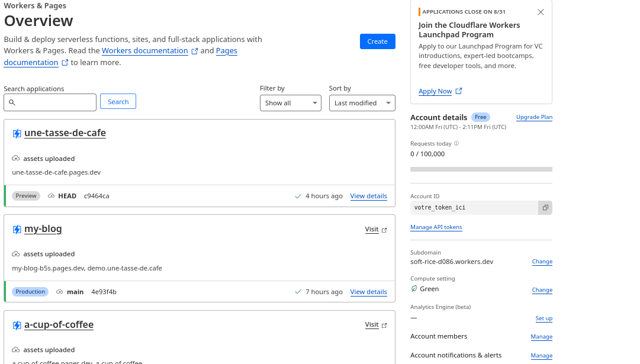This screenshot has height=364, width=640.
Task: Click the blue Create button
Action: pos(378,41)
